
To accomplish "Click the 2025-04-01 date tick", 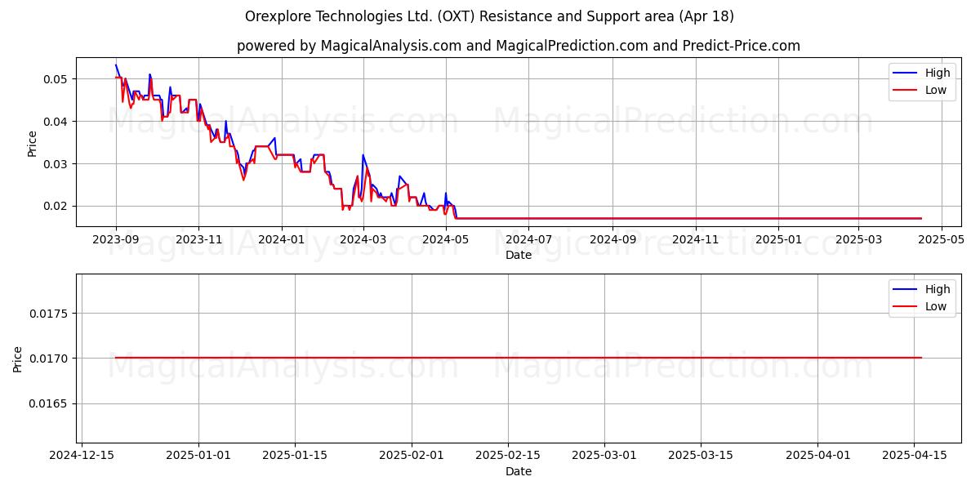I will pos(818,456).
